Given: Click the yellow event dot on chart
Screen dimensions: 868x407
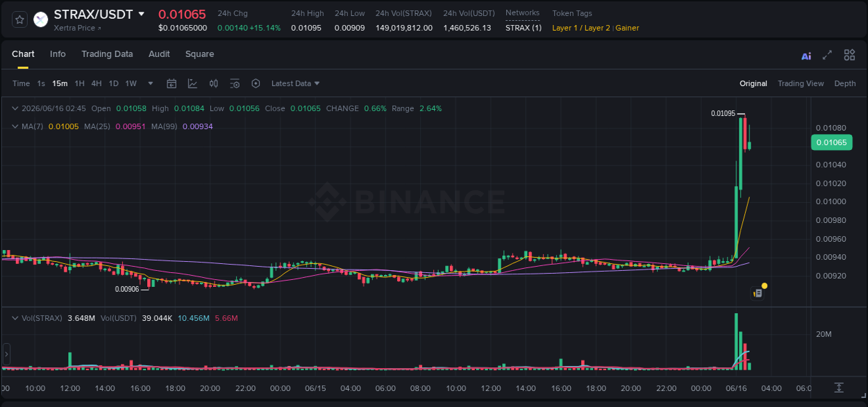Looking at the screenshot, I should pyautogui.click(x=765, y=285).
